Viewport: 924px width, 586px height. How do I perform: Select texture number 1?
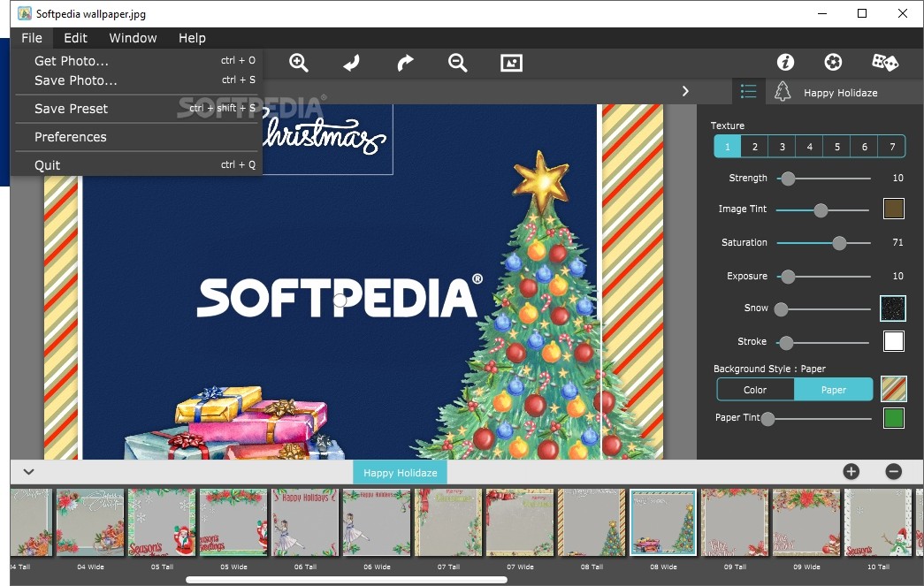pos(727,147)
